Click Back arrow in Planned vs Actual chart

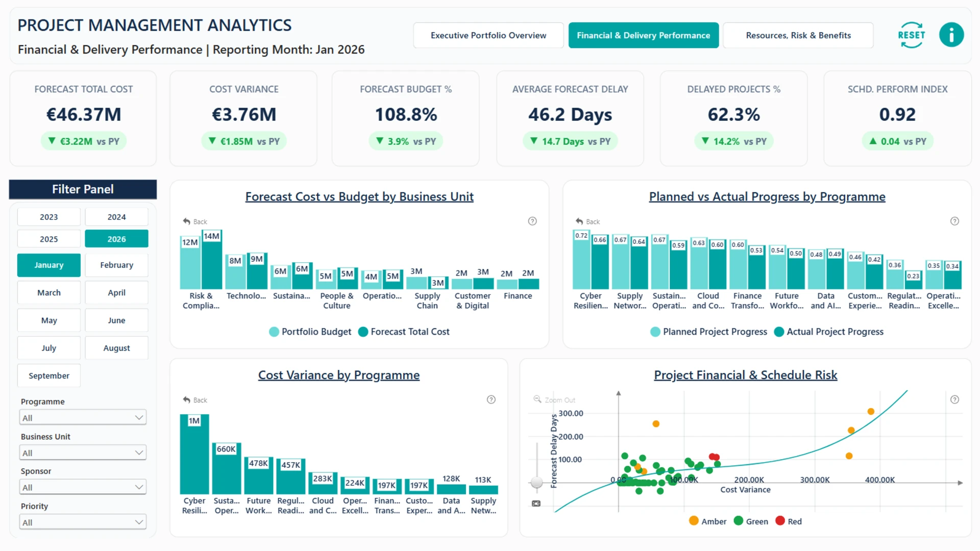click(x=579, y=221)
